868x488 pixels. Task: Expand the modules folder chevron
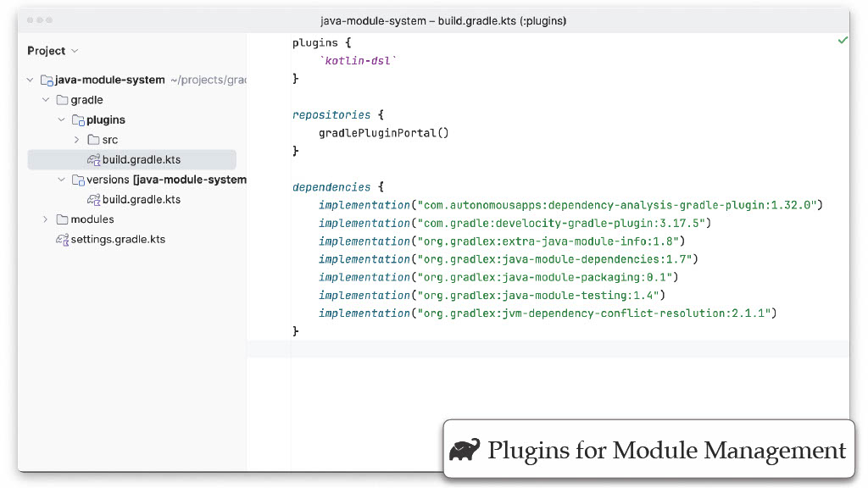[x=46, y=219]
